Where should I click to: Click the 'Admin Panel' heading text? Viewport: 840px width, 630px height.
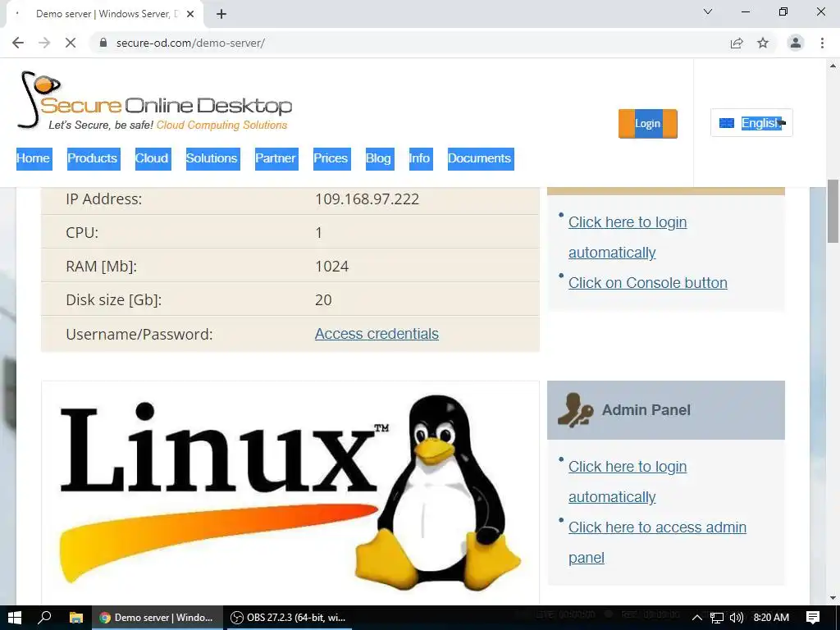[646, 410]
